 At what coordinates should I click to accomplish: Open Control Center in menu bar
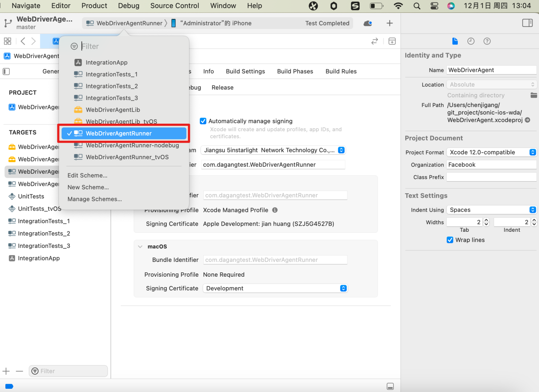click(x=434, y=6)
